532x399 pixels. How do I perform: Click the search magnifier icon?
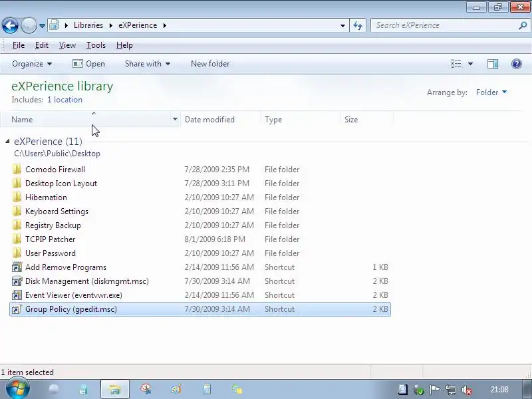coord(523,25)
